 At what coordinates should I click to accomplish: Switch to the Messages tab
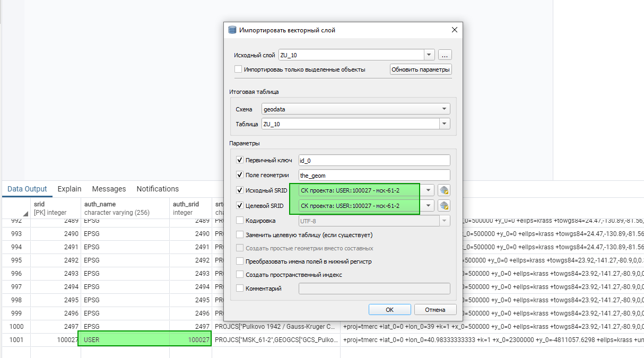click(109, 189)
